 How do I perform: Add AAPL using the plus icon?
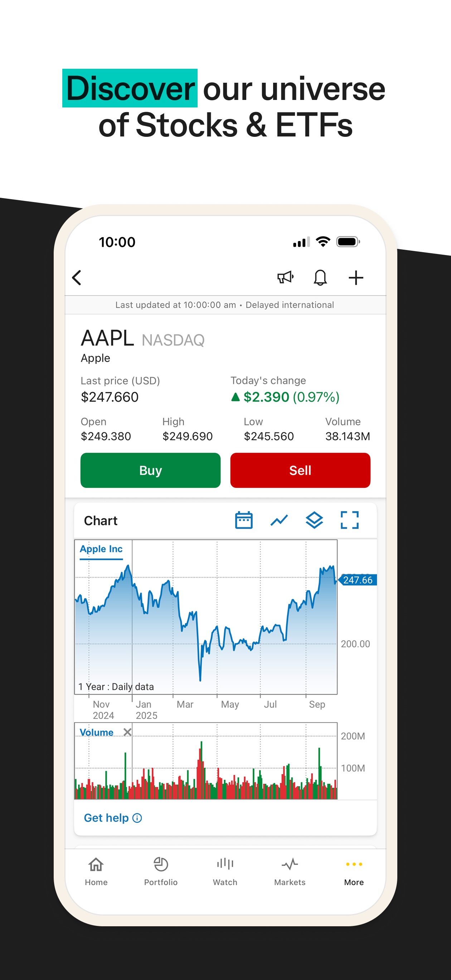[356, 278]
